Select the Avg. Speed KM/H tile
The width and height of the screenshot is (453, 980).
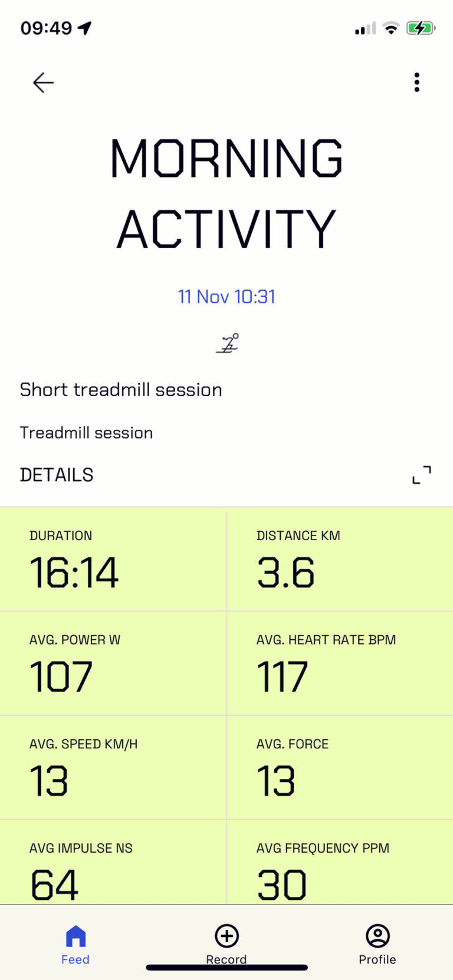[113, 768]
